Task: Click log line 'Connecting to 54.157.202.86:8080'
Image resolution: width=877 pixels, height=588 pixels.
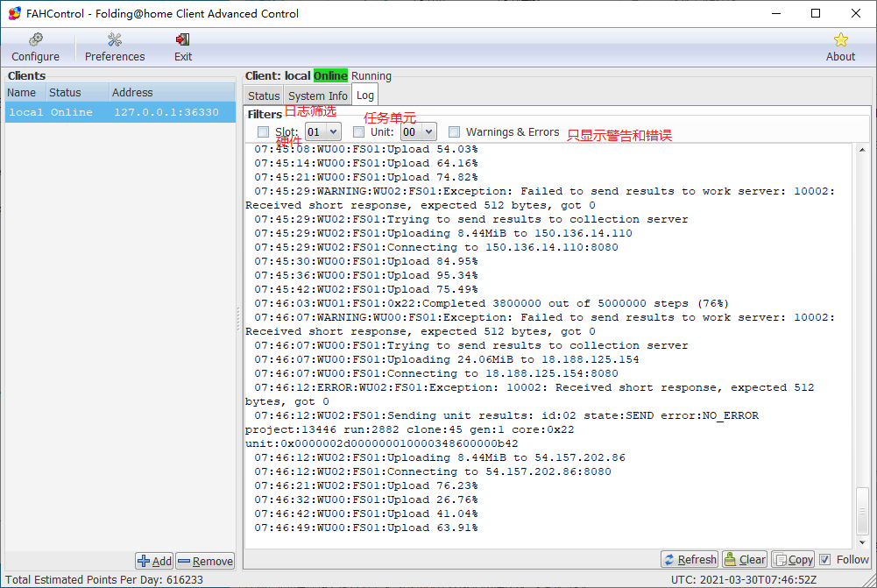Action: coord(433,471)
